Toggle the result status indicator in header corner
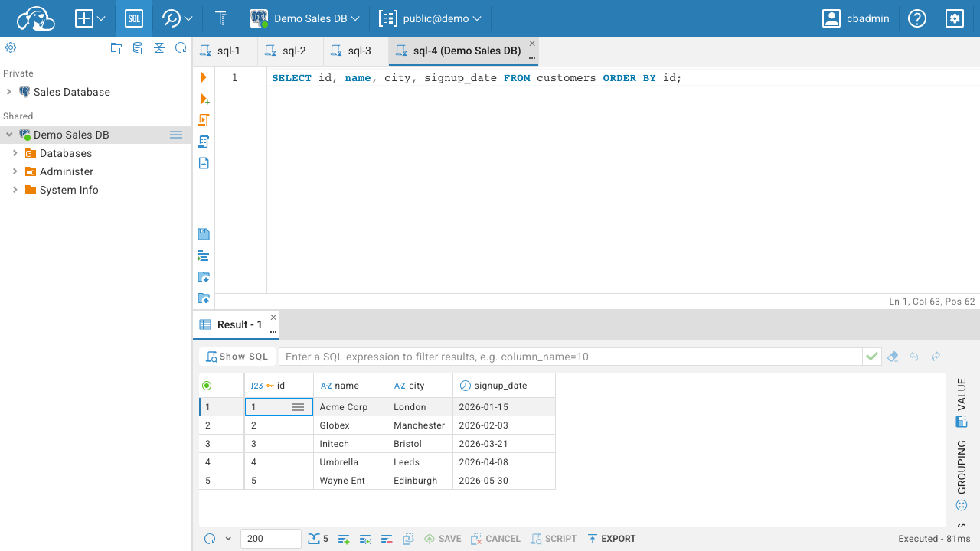This screenshot has width=980, height=551. [x=206, y=386]
